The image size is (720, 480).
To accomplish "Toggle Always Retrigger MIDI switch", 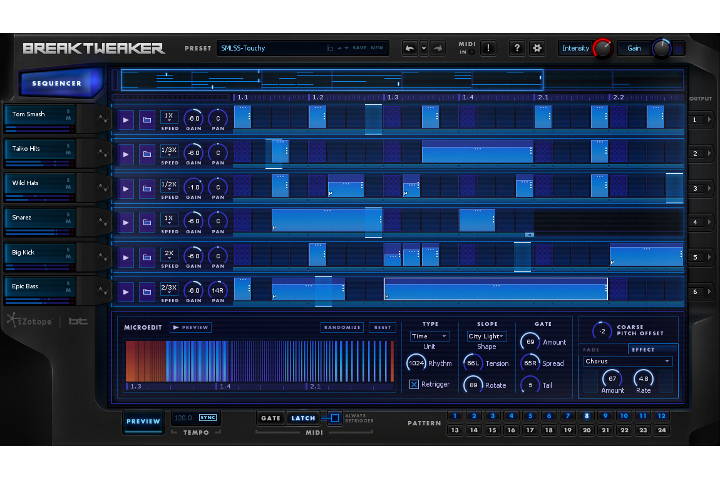I will (335, 418).
